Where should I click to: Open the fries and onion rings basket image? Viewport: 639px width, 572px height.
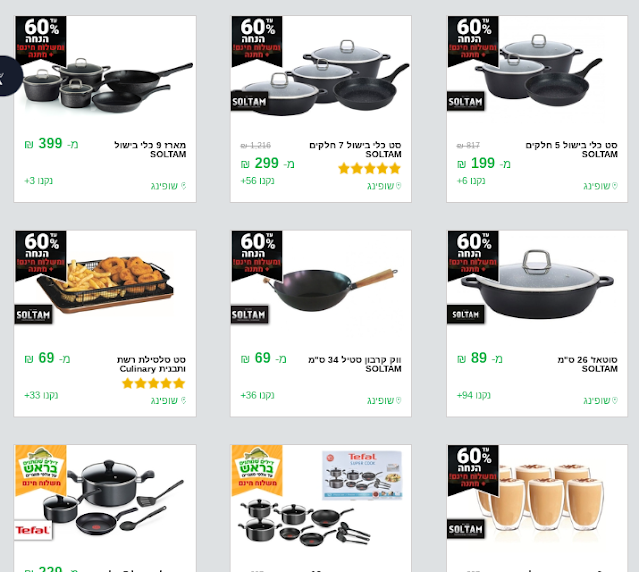pos(105,284)
